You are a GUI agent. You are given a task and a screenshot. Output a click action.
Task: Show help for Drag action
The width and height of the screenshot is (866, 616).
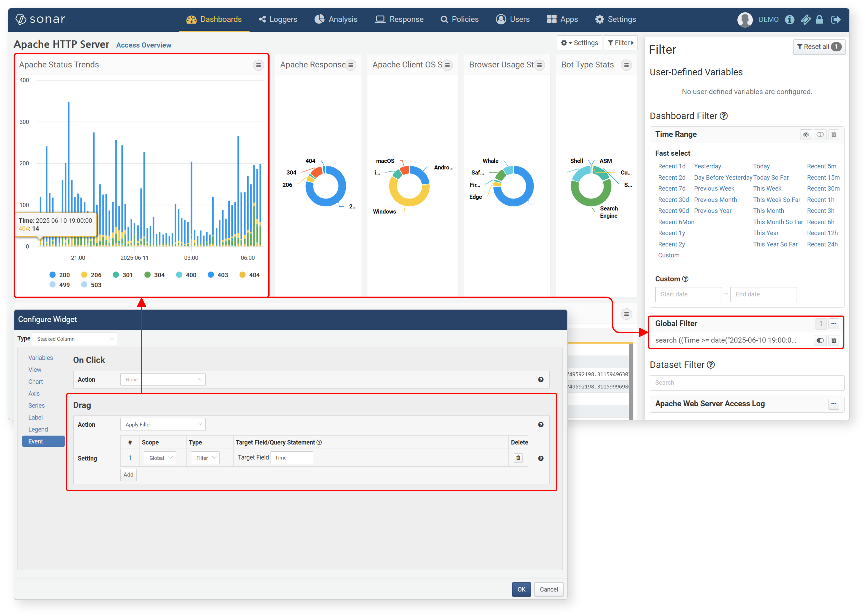[540, 424]
